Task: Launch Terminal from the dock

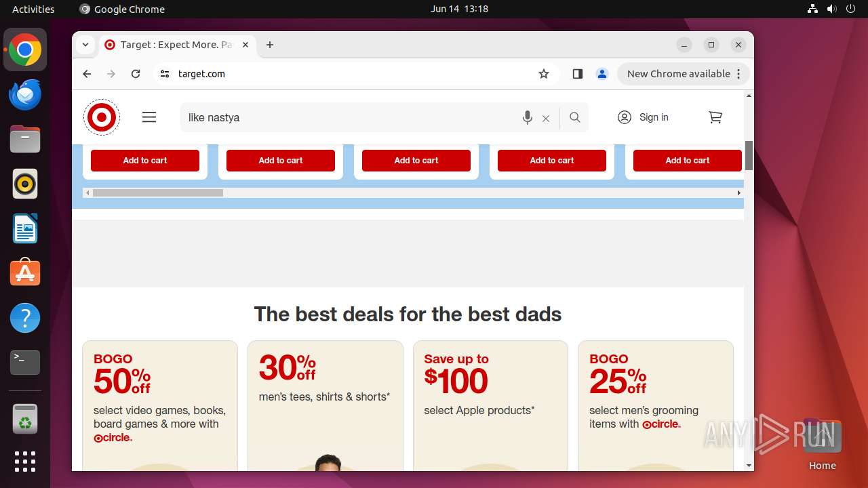Action: [x=25, y=363]
